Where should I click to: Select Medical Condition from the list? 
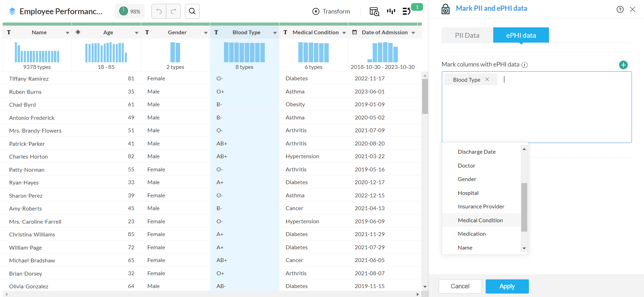click(x=480, y=220)
